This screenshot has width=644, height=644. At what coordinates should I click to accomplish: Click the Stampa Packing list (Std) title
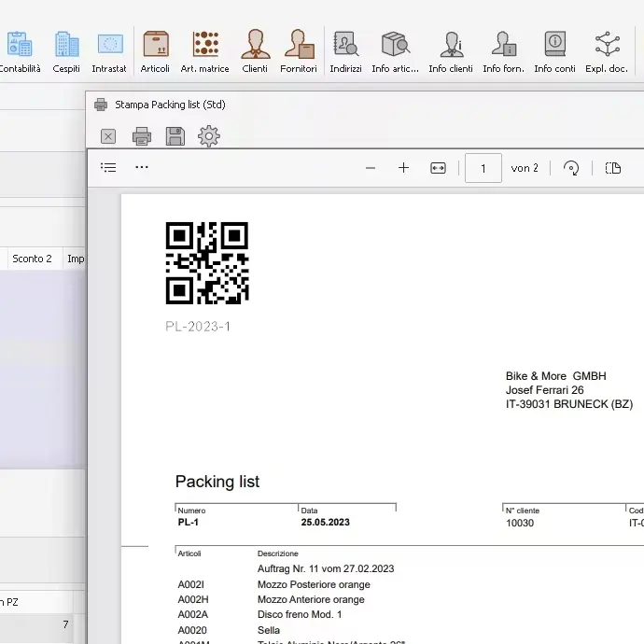coord(170,105)
